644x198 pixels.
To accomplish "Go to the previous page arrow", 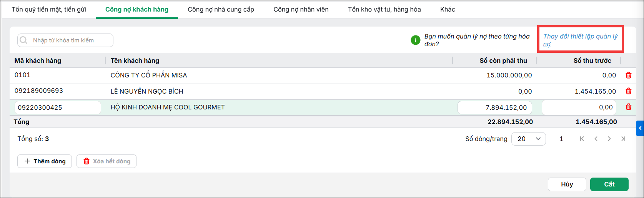I will click(x=596, y=139).
